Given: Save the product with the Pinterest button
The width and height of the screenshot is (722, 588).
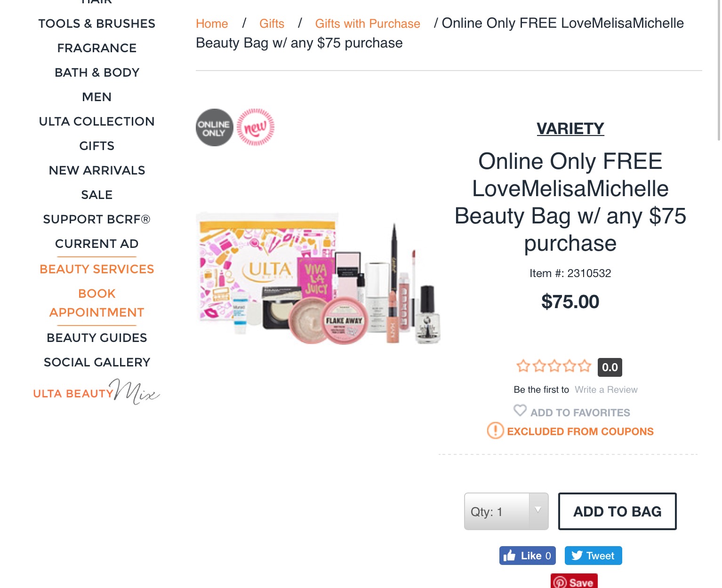Looking at the screenshot, I should pyautogui.click(x=574, y=581).
